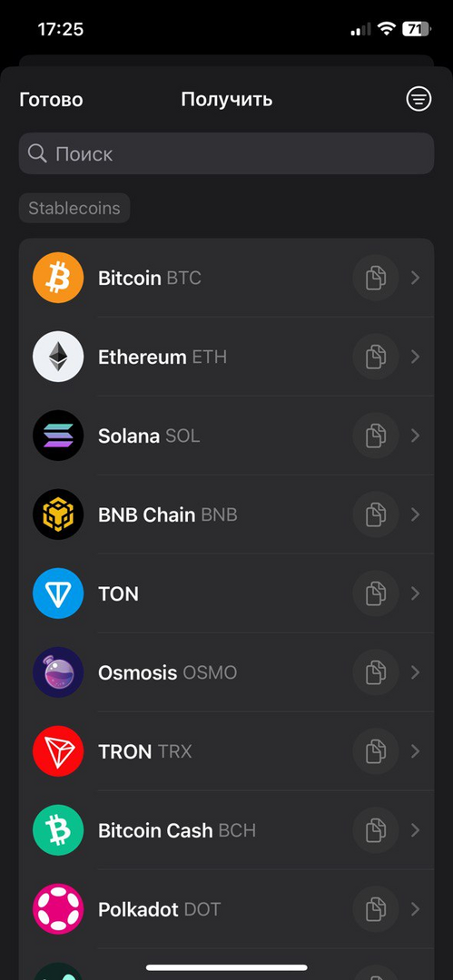Open the filter menu icon
The width and height of the screenshot is (453, 980).
[x=419, y=99]
